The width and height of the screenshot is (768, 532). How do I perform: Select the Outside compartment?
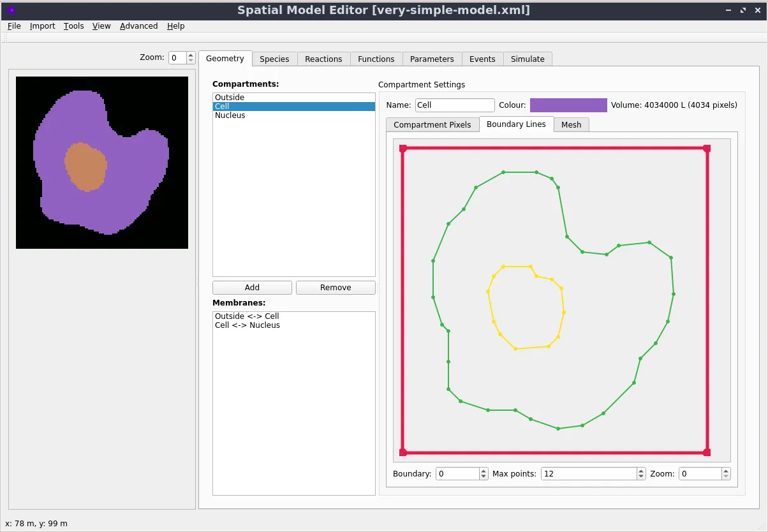294,98
